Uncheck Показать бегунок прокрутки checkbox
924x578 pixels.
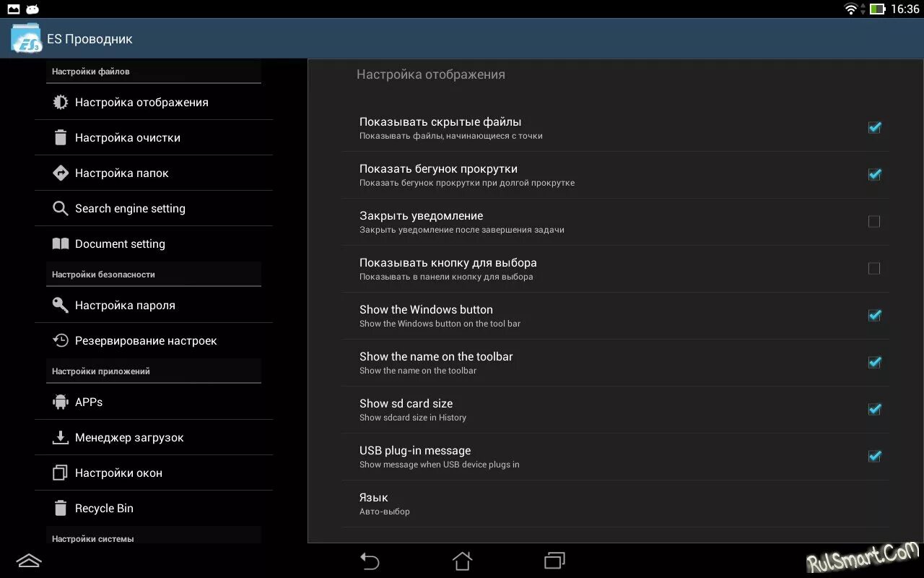click(x=874, y=174)
